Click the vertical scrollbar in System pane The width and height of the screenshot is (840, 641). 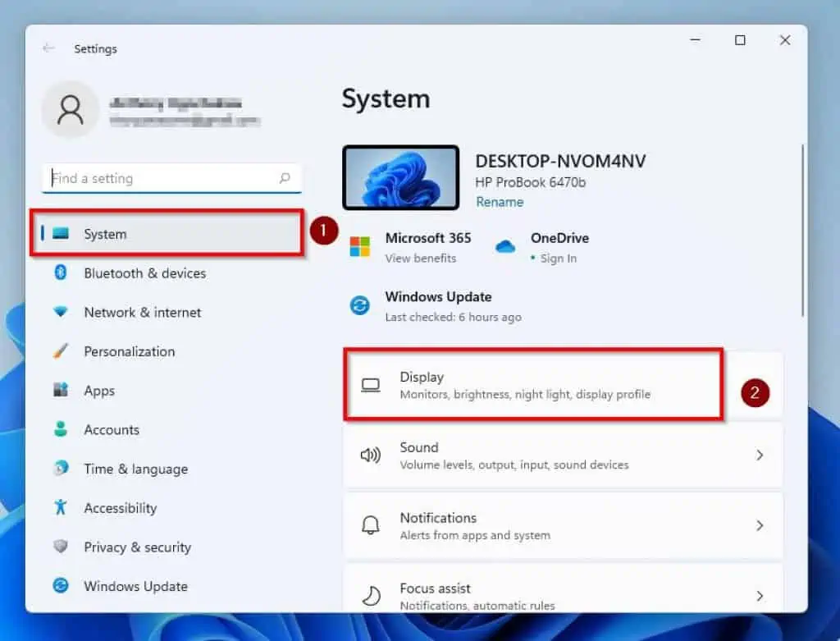tap(802, 230)
